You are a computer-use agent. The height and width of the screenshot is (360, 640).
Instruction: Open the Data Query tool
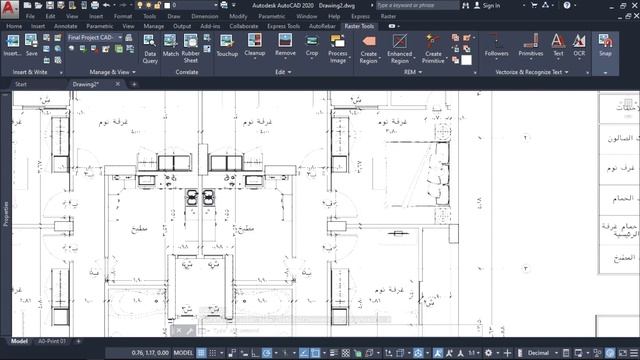(150, 49)
